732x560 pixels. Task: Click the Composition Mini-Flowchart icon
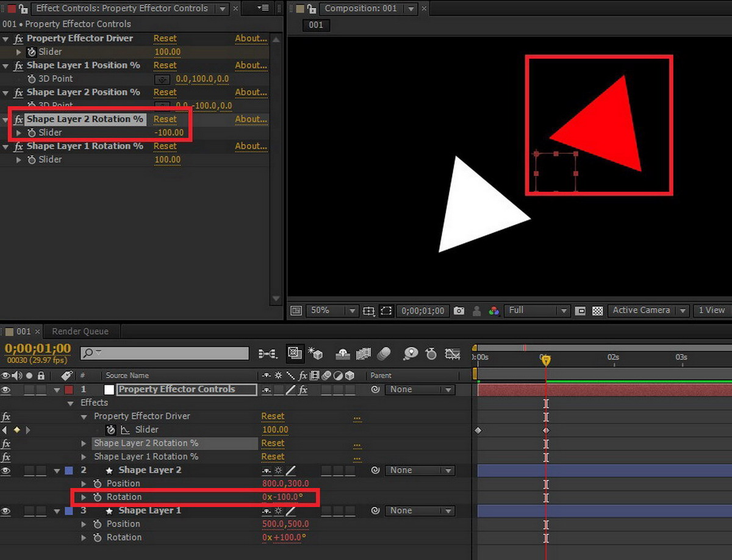[268, 353]
